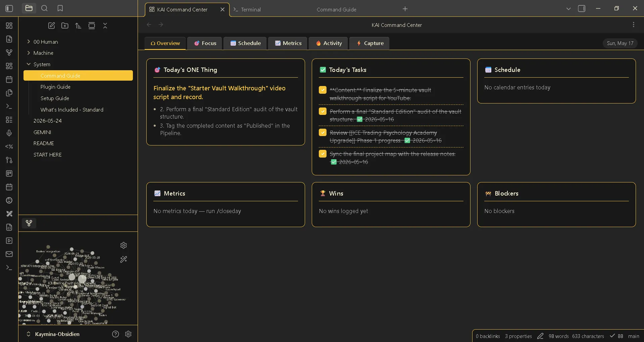644x342 pixels.
Task: Click the 98 words count in the status bar
Action: point(558,336)
